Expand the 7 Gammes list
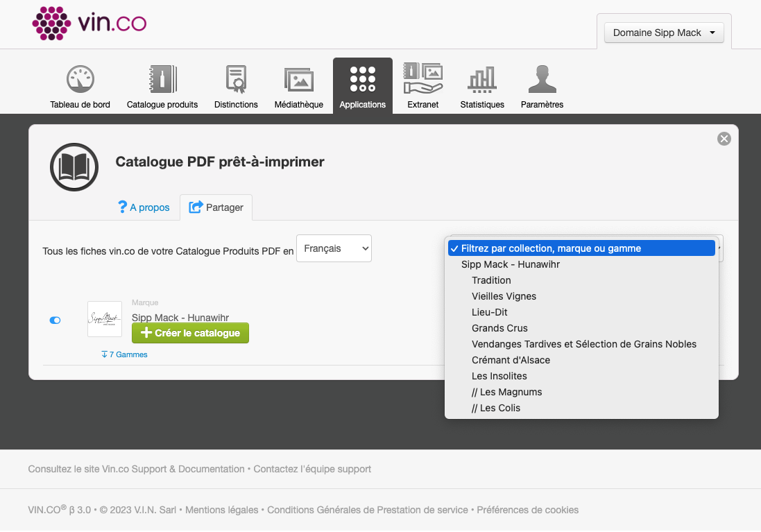 [124, 355]
